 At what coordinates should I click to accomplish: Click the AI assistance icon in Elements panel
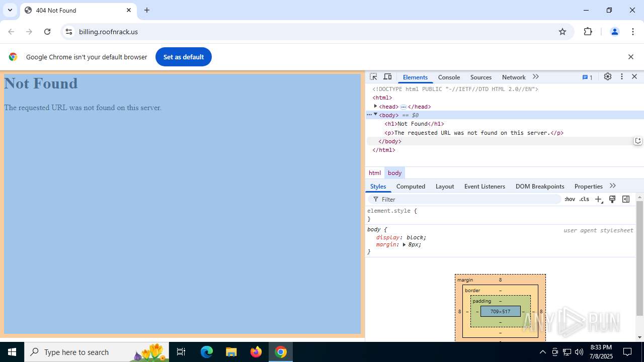[638, 141]
